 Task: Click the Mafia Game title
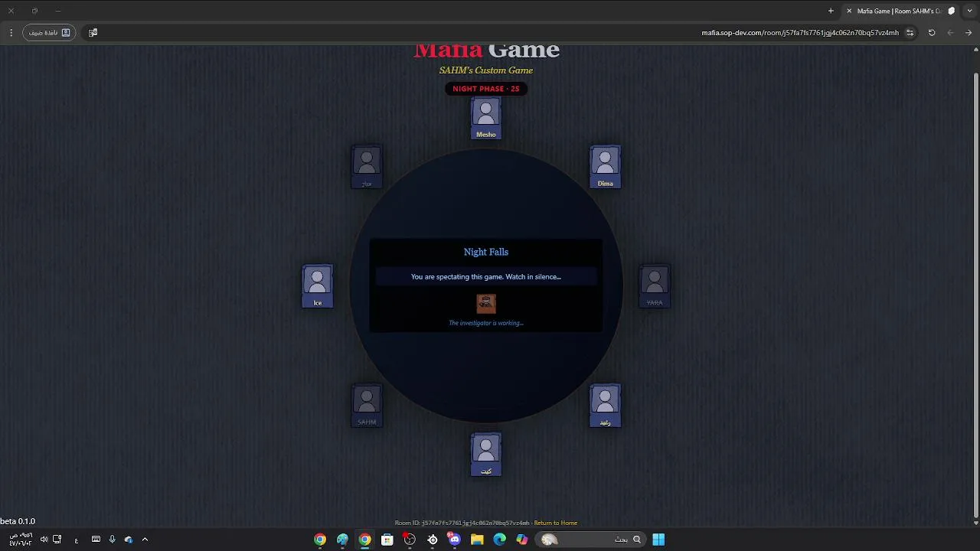pos(486,51)
